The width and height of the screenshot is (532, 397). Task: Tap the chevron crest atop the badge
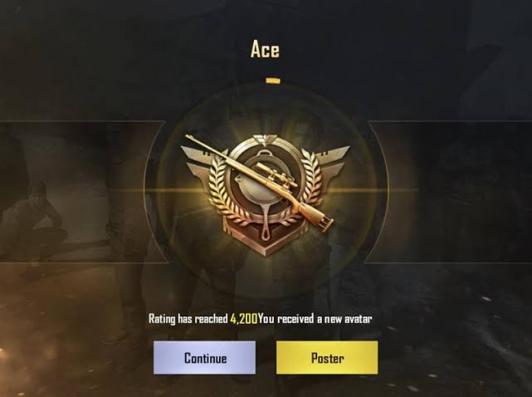[265, 140]
